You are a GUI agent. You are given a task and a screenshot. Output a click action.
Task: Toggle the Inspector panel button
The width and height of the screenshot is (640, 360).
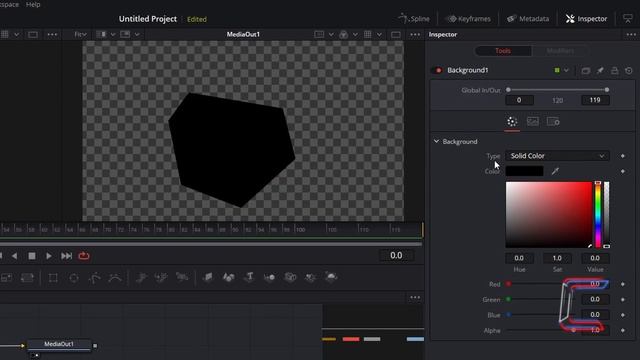point(586,19)
